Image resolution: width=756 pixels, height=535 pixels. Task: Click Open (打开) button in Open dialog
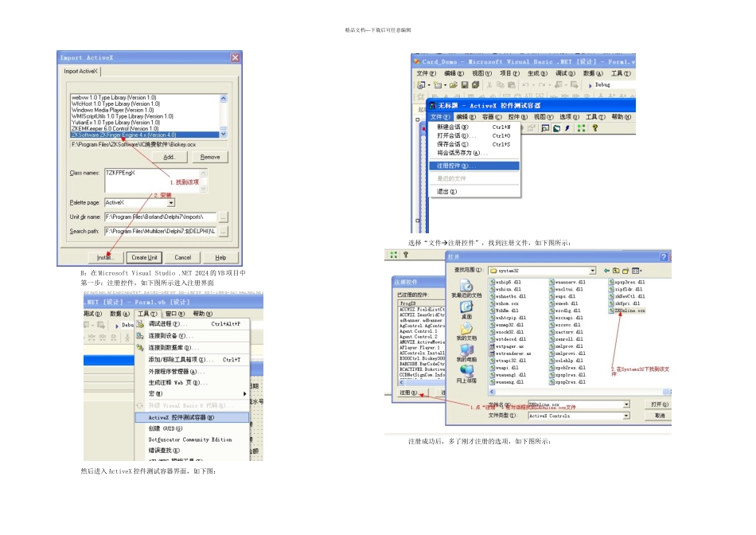point(659,404)
